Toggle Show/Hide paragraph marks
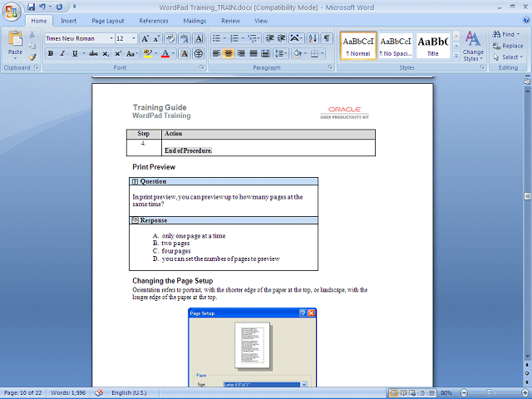 (x=327, y=38)
